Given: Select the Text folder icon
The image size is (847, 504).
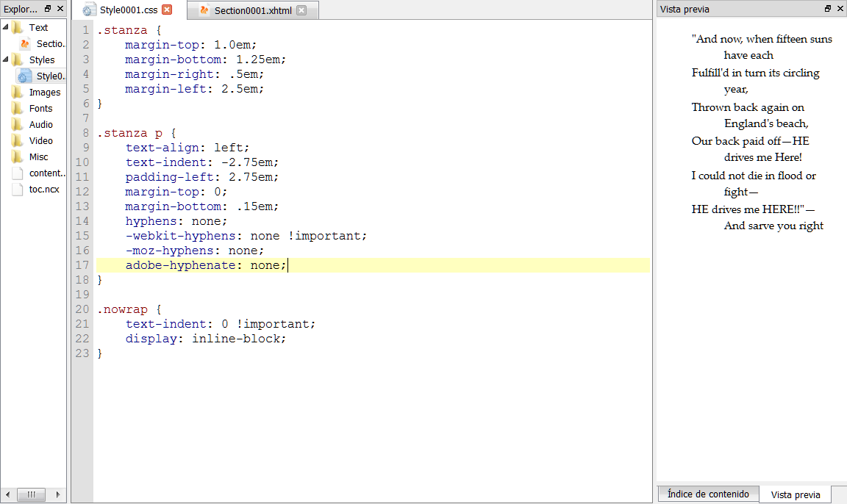Looking at the screenshot, I should [x=18, y=27].
